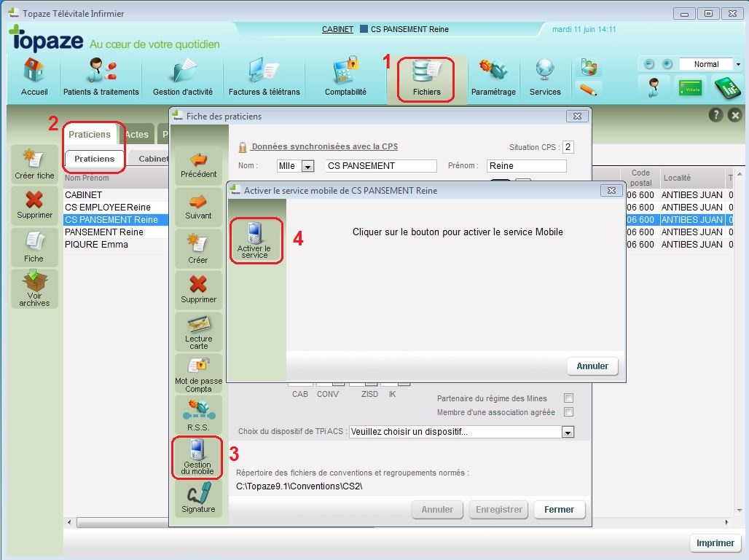Click Annuler in Fiche des praticiens
The width and height of the screenshot is (749, 560).
(x=437, y=510)
